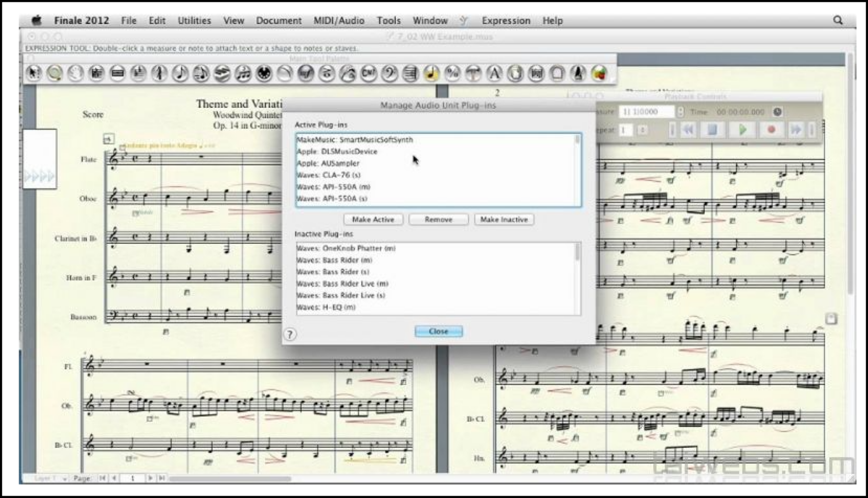868x498 pixels.
Task: Open the Help menu
Action: 552,20
